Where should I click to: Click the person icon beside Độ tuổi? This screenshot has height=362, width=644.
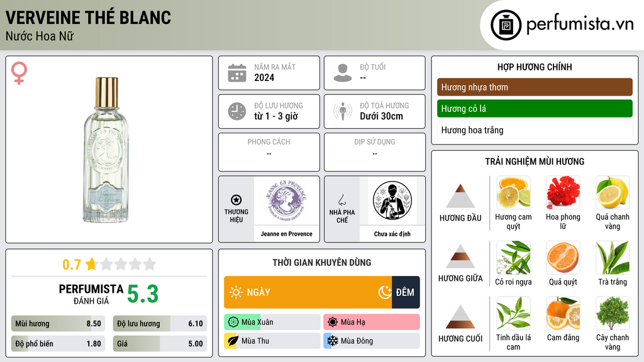point(343,73)
